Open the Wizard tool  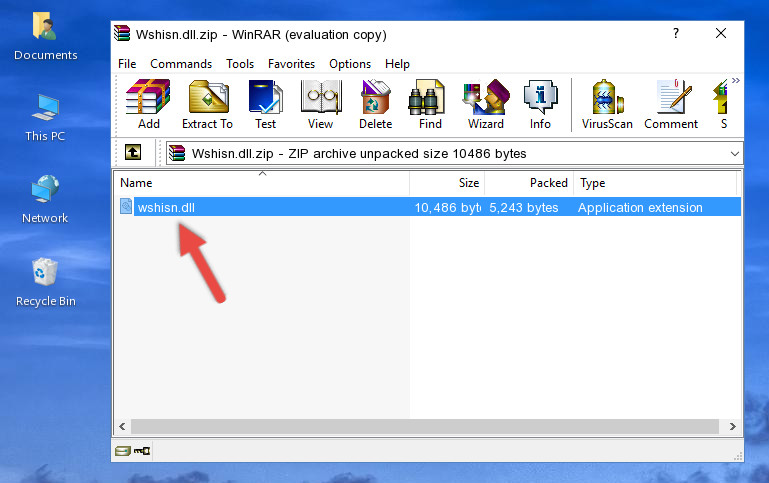click(x=486, y=104)
